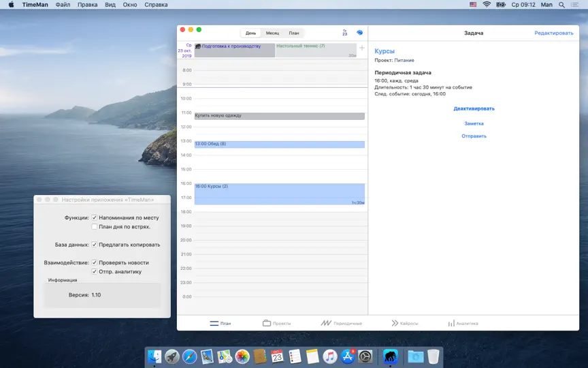Add a new task with the plus icon
Viewport: 588px width, 368px height.
tap(362, 48)
